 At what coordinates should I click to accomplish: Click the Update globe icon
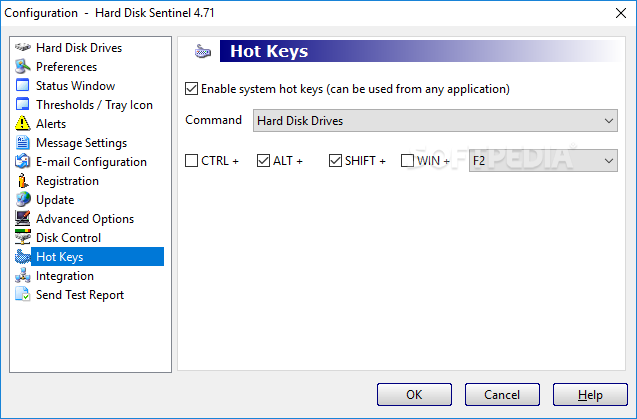tap(23, 200)
